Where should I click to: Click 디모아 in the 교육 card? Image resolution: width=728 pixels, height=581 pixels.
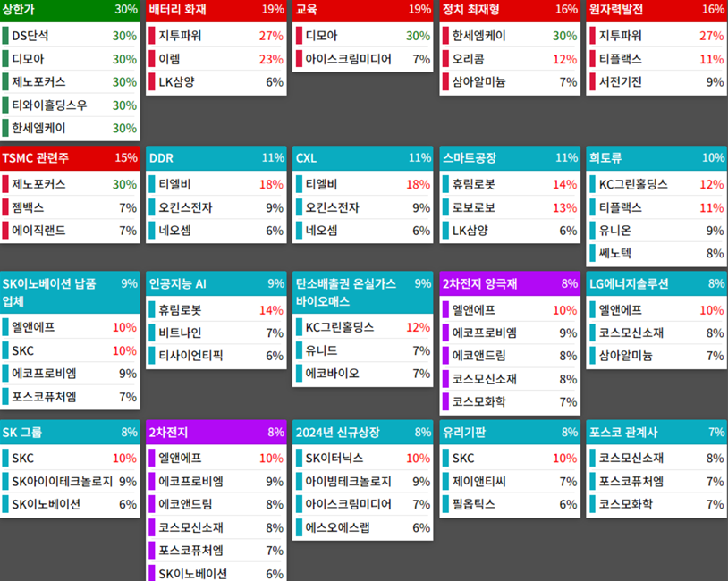363,36
